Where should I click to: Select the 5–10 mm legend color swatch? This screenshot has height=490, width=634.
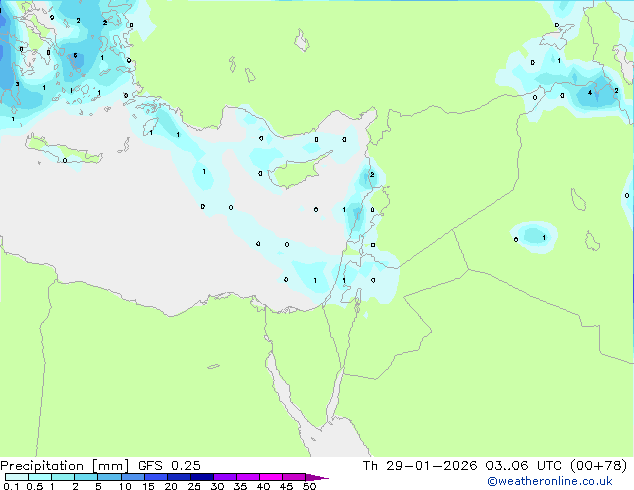109,477
